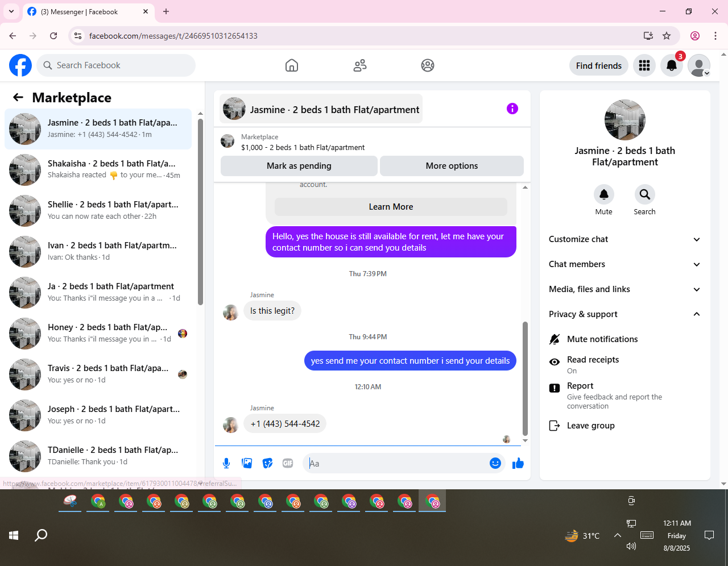The image size is (728, 566).
Task: Click Leave group
Action: click(625, 426)
